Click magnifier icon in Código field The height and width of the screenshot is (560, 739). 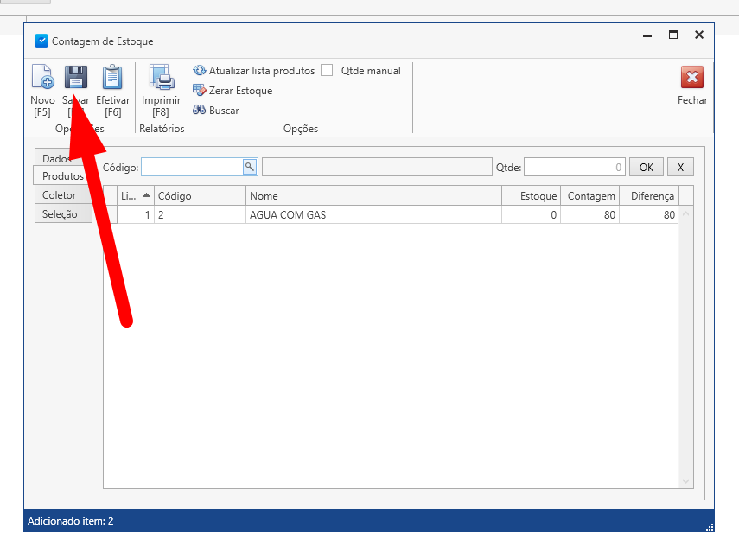tap(249, 167)
